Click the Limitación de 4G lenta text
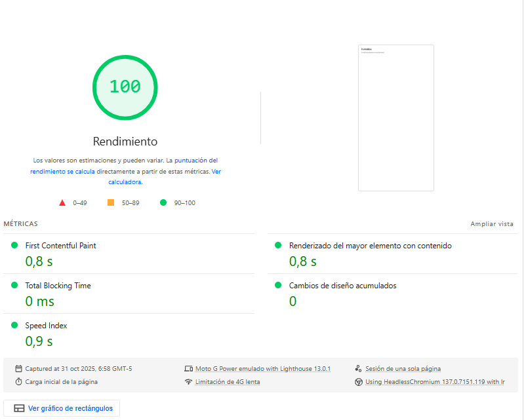 click(x=228, y=382)
